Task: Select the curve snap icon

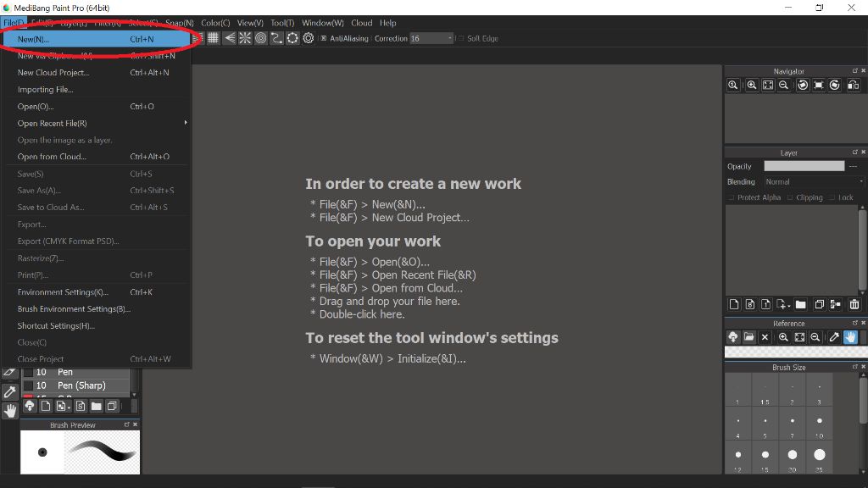Action: coord(276,38)
